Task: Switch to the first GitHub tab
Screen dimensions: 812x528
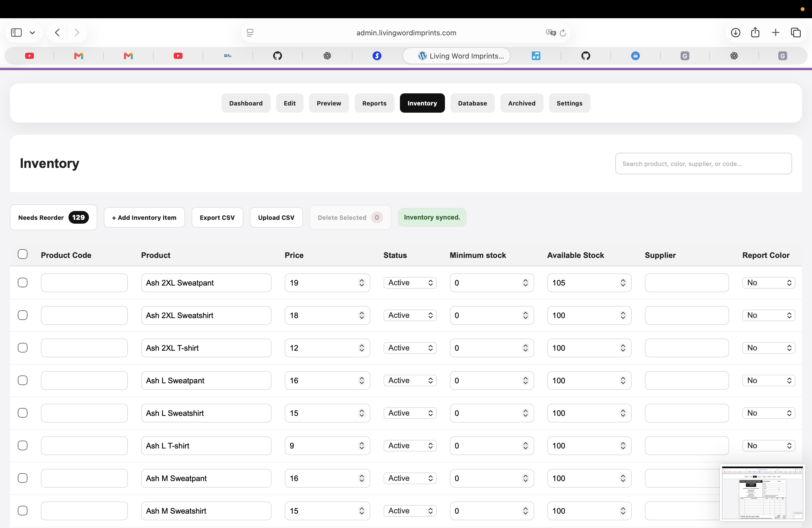Action: 277,56
